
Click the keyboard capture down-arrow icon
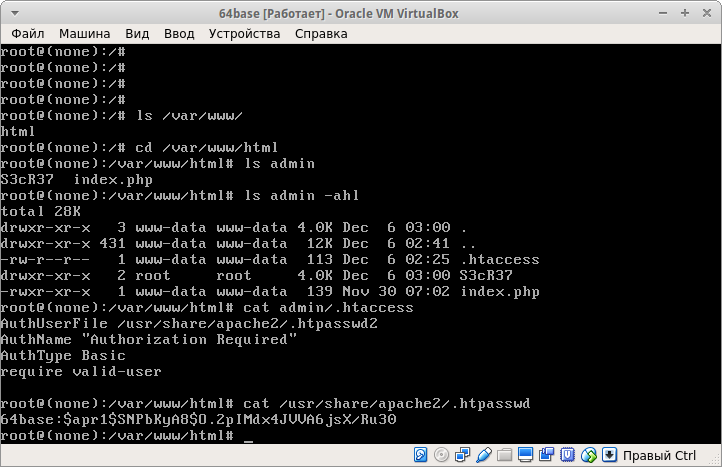[609, 455]
